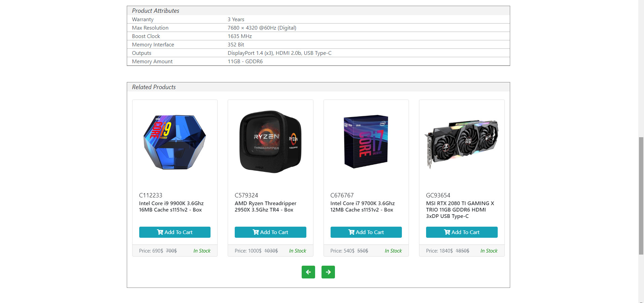The width and height of the screenshot is (644, 303).
Task: Add Intel Core i7 9700K to cart
Action: click(x=366, y=232)
